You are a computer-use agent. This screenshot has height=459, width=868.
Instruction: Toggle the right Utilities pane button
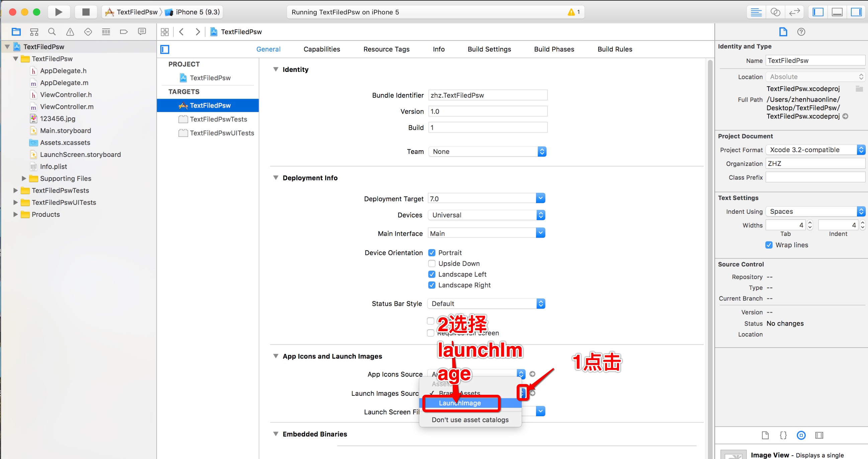pos(856,12)
